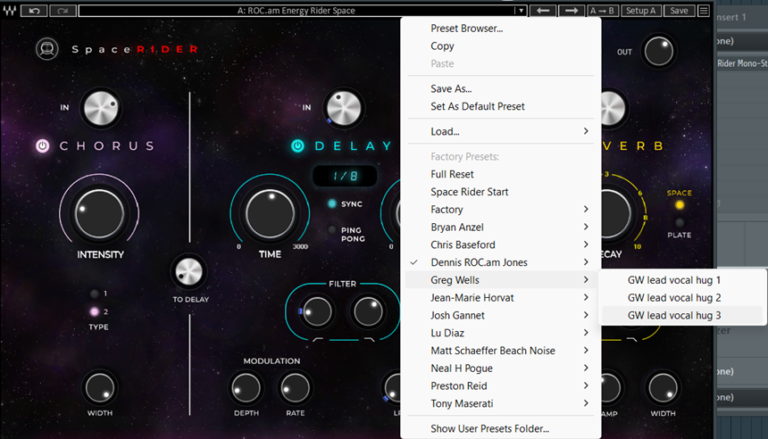The image size is (768, 439).
Task: Expand the Load... submenu
Action: (501, 131)
